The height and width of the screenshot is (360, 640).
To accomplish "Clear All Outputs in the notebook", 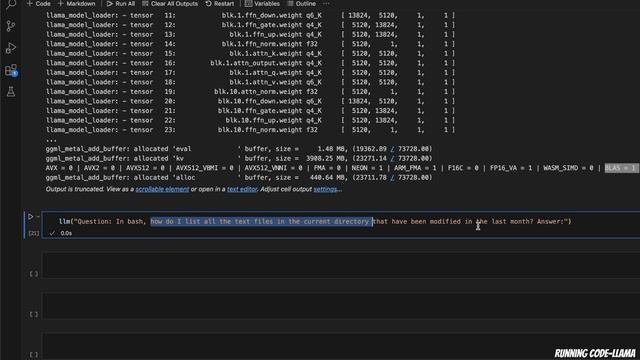I will [170, 4].
